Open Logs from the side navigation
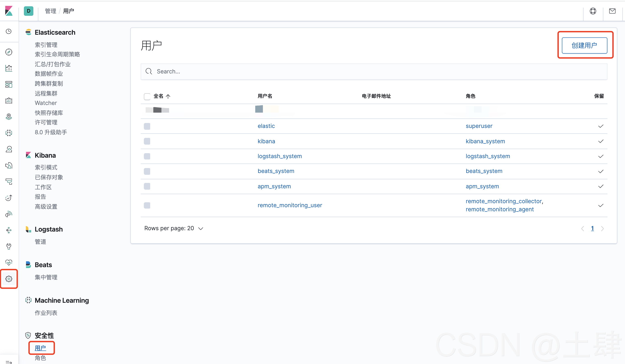Screen dimensions: 625x364 click(x=9, y=165)
